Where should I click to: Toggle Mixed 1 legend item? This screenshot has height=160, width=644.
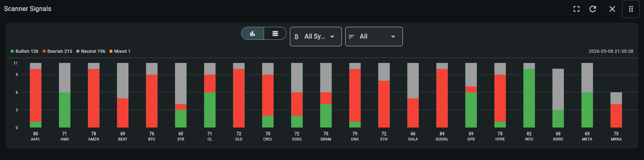[x=120, y=51]
